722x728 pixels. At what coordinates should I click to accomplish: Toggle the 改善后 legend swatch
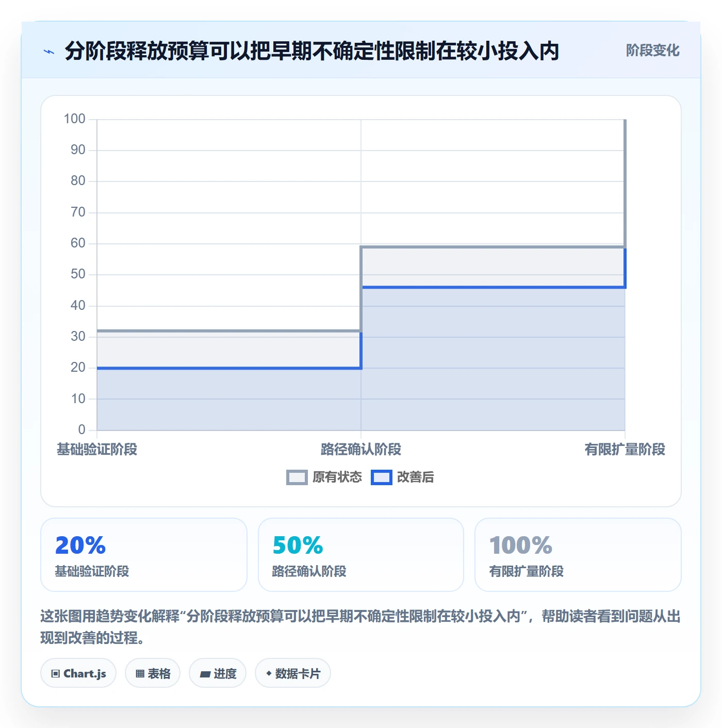(x=382, y=477)
